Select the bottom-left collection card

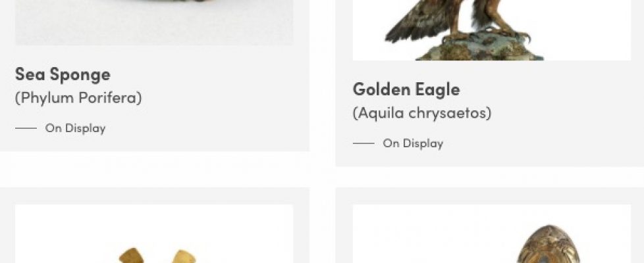[155, 226]
